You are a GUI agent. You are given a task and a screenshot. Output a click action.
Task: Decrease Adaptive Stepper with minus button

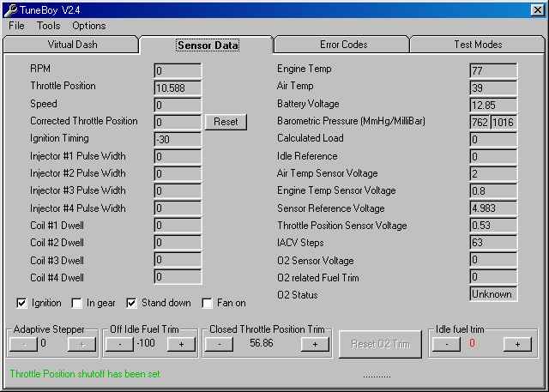point(23,345)
